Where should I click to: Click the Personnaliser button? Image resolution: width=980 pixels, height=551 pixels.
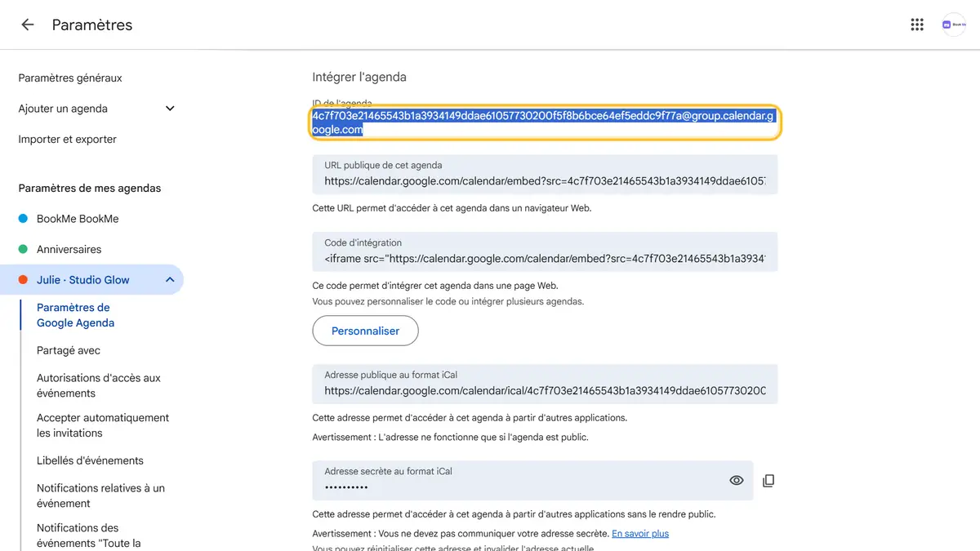pyautogui.click(x=365, y=331)
